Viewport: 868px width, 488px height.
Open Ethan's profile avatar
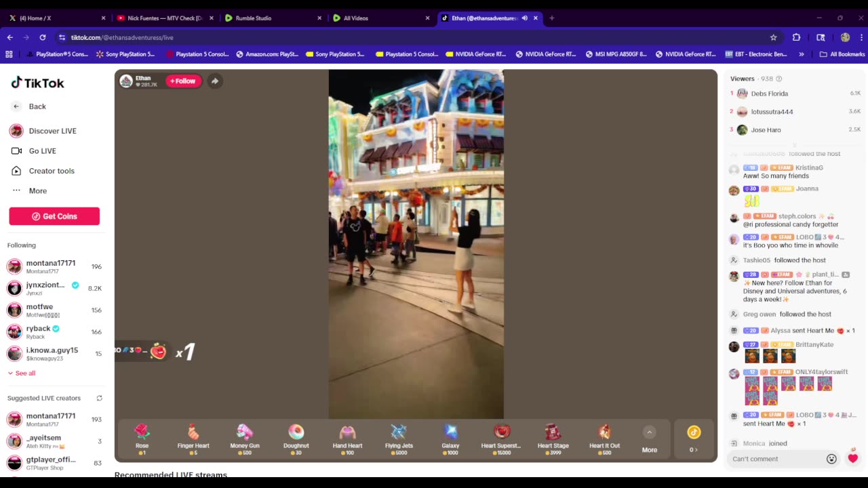(x=126, y=81)
